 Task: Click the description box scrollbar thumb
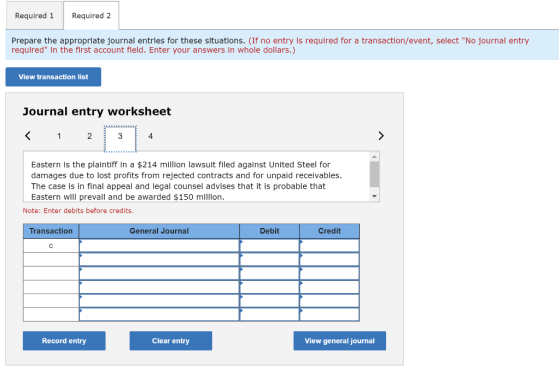pos(374,174)
